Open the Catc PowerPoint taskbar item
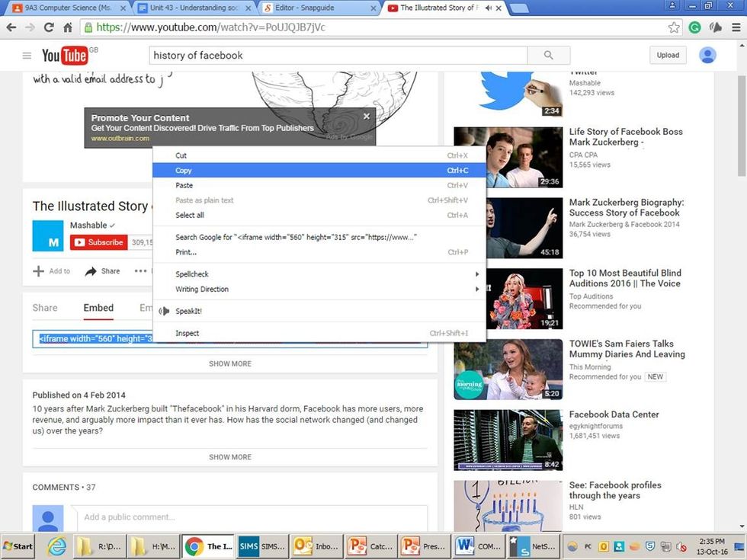This screenshot has height=560, width=747. pyautogui.click(x=370, y=546)
